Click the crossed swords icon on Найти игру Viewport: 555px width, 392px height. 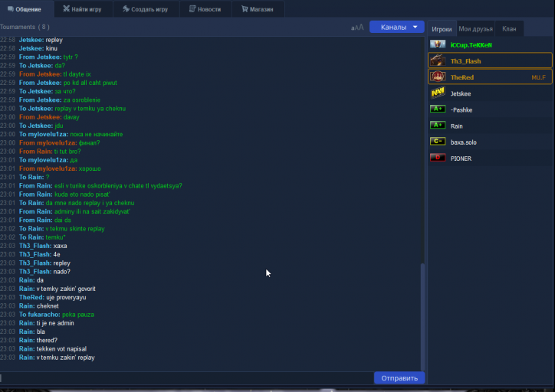pos(66,9)
